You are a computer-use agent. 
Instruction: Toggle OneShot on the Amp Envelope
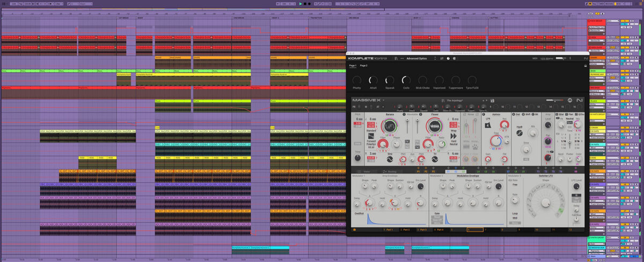(358, 213)
